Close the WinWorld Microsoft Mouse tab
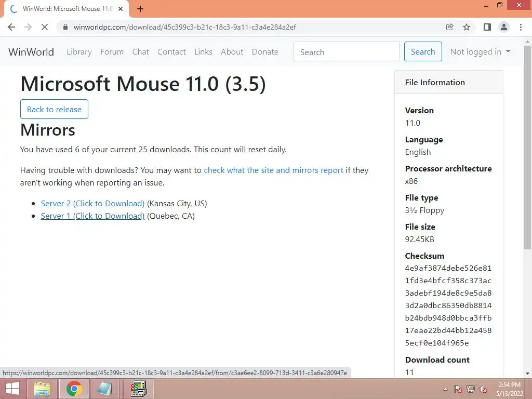Image resolution: width=532 pixels, height=399 pixels. [121, 9]
